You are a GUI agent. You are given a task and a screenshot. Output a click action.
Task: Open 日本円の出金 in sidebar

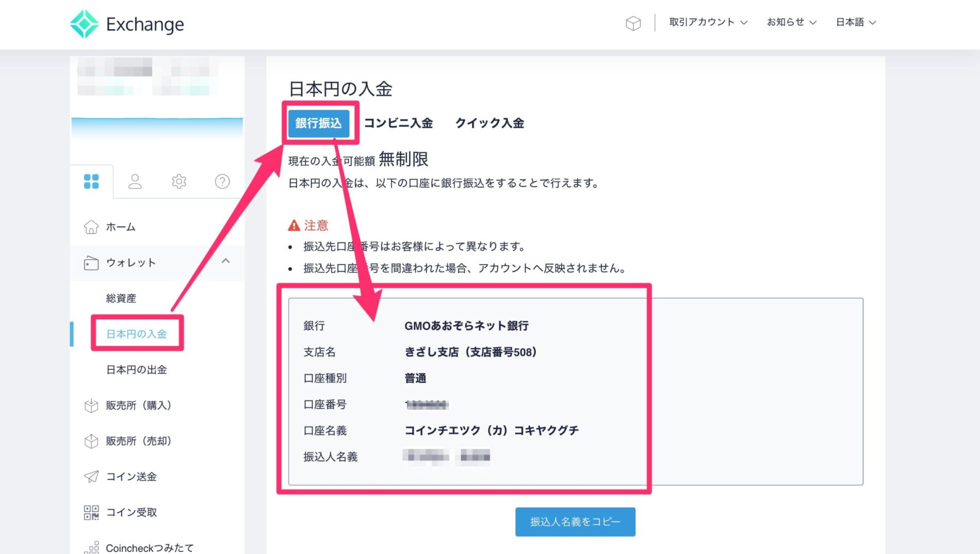137,370
